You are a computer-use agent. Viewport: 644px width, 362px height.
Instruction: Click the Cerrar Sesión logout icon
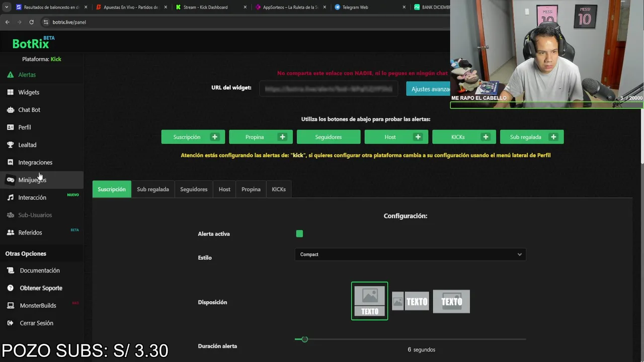(10, 323)
